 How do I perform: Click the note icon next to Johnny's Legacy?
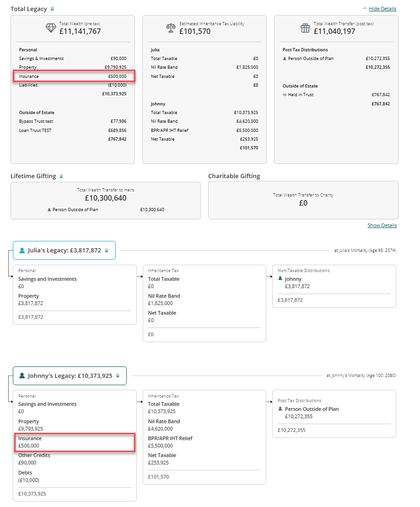click(118, 376)
